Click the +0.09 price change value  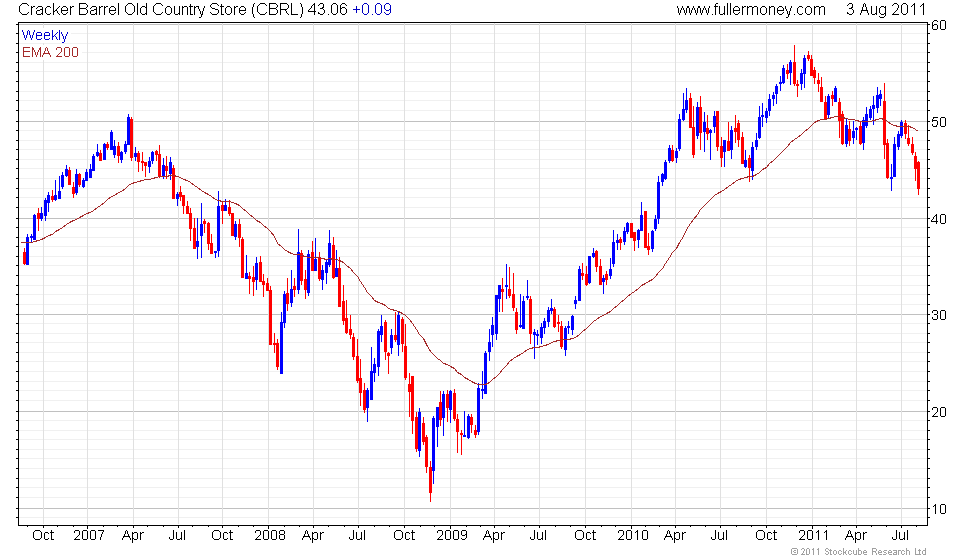(372, 10)
